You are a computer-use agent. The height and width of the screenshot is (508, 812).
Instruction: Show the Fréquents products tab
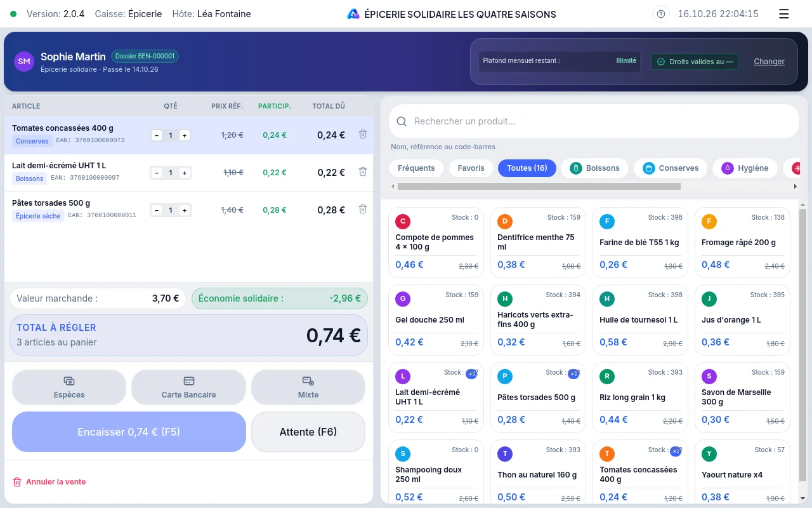(416, 168)
